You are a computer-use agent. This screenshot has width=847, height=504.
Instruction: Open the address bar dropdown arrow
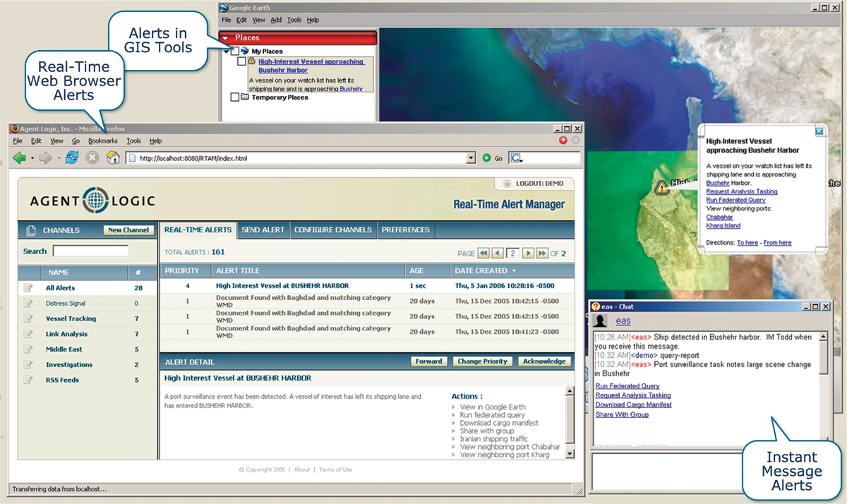pyautogui.click(x=471, y=157)
